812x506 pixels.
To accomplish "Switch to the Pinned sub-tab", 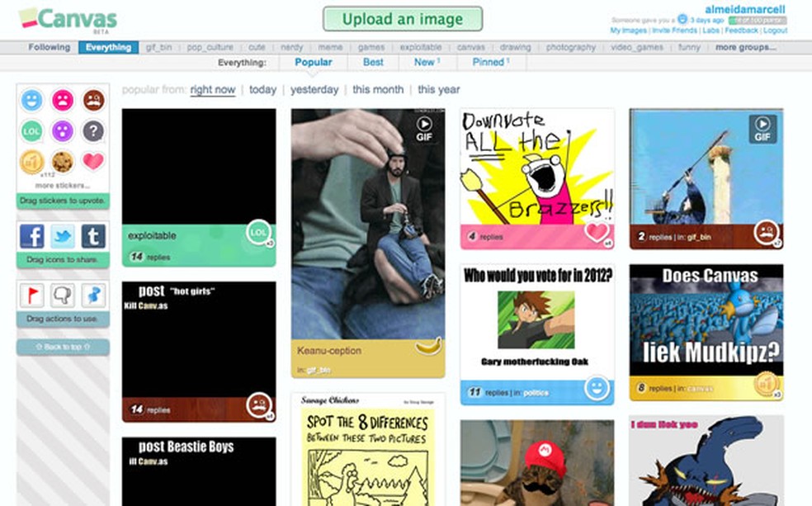I will pyautogui.click(x=490, y=62).
